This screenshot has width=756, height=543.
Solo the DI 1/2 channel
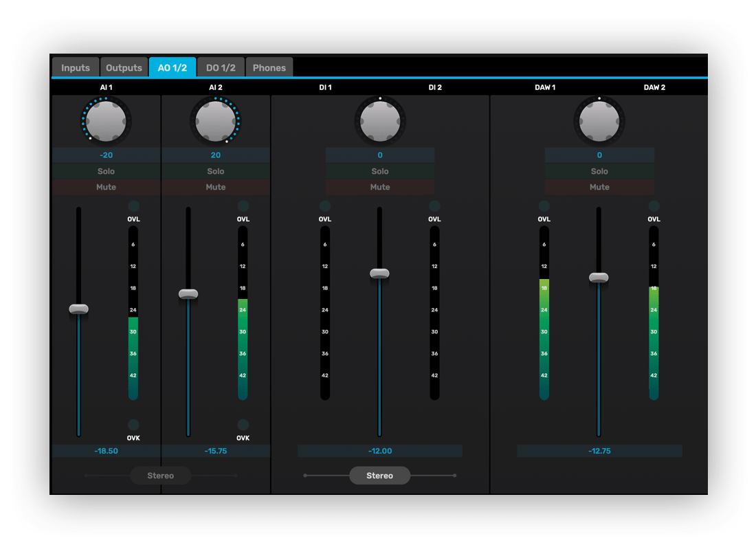pyautogui.click(x=380, y=171)
